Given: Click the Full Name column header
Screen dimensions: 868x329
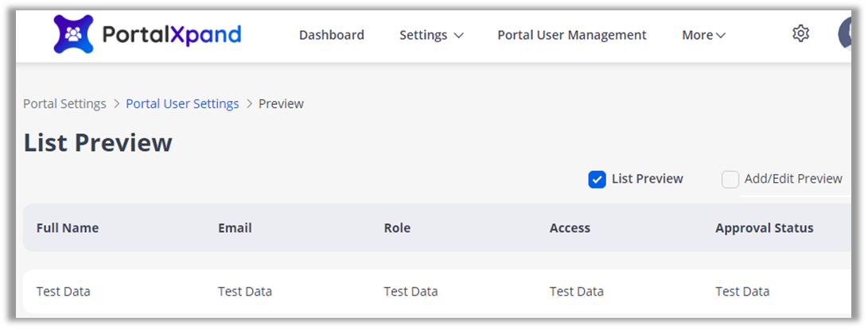Looking at the screenshot, I should tap(68, 228).
